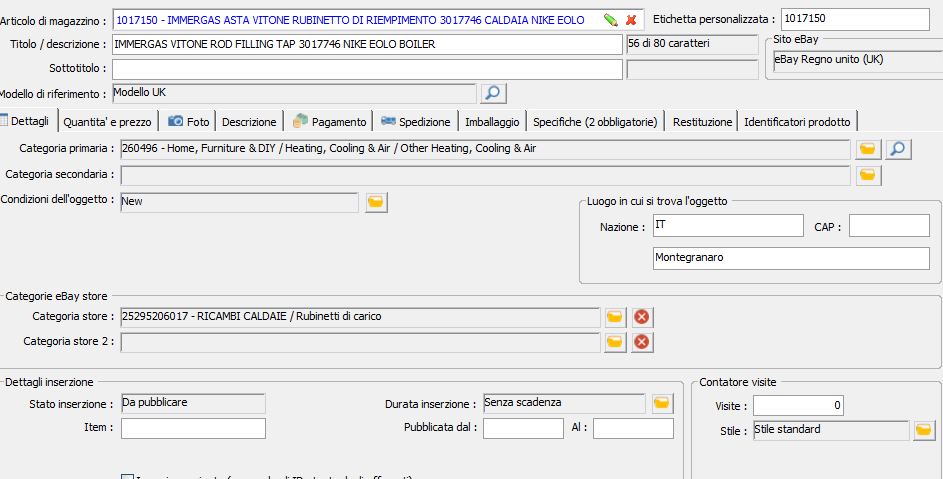Image resolution: width=943 pixels, height=479 pixels.
Task: Open the Imballaggio tab
Action: [x=492, y=122]
